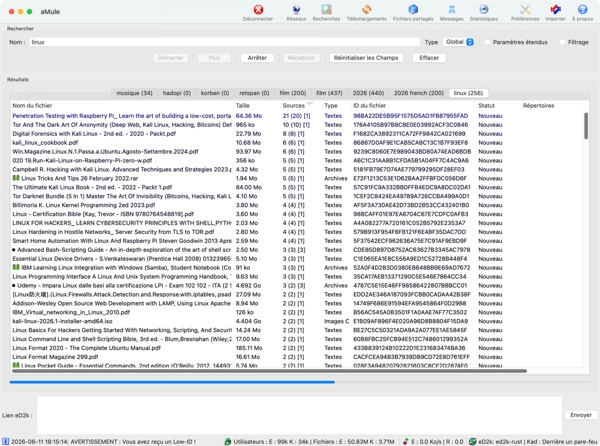600x446 pixels.
Task: Click the Envoyer button
Action: tap(581, 415)
